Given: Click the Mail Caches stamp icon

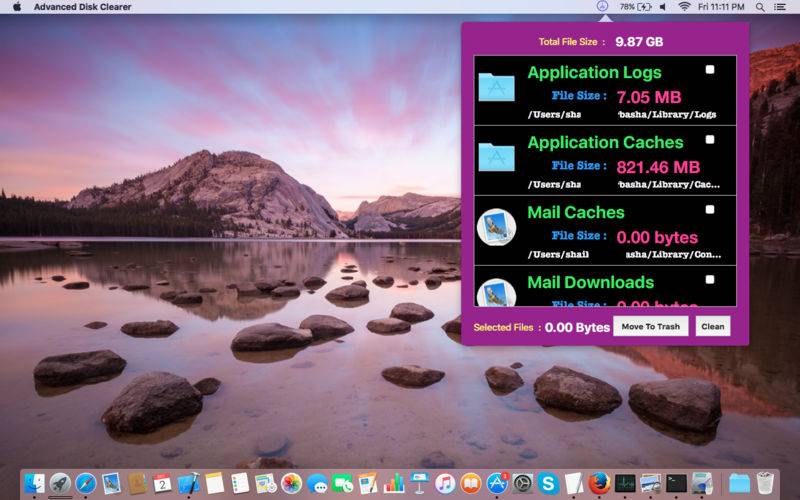Looking at the screenshot, I should tap(496, 228).
